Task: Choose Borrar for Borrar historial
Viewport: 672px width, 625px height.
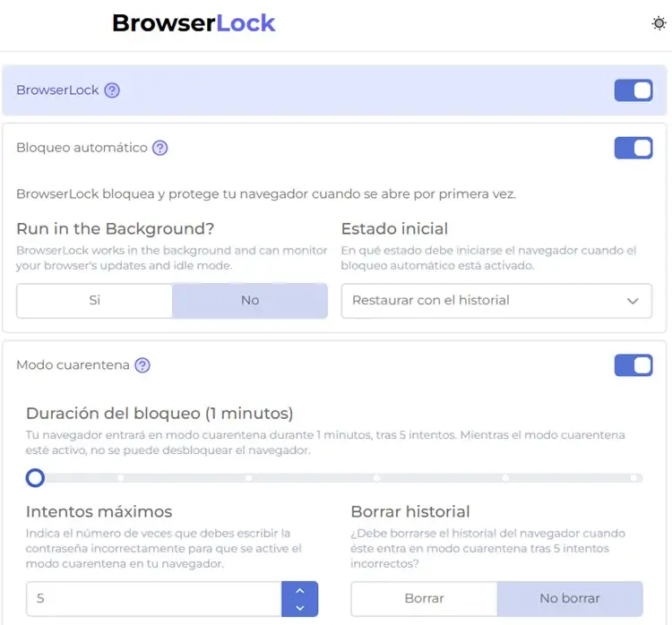Action: 425,598
